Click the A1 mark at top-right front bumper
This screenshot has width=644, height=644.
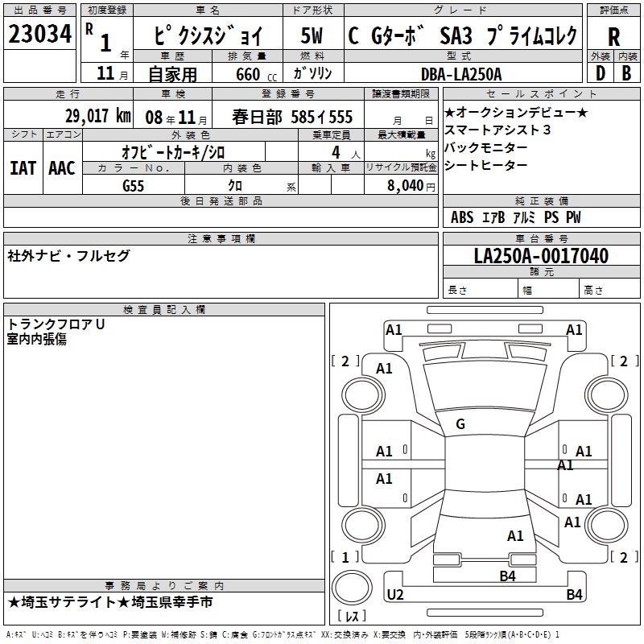[574, 329]
